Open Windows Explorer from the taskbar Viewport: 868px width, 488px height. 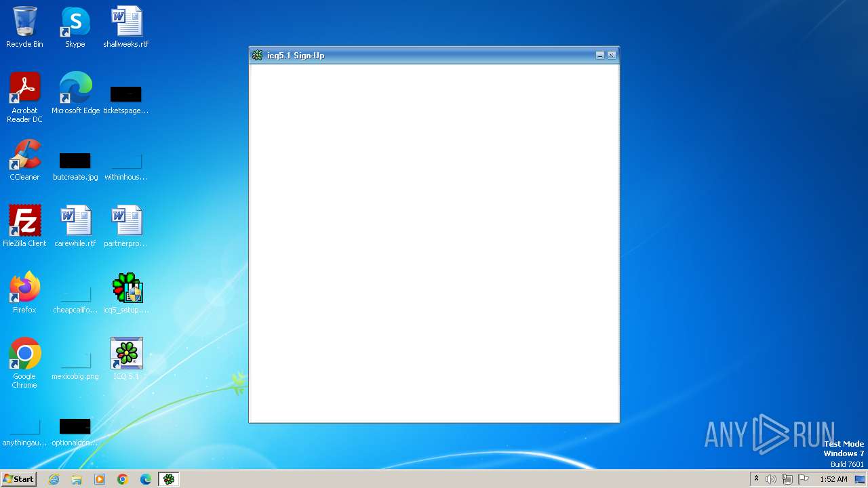(x=77, y=479)
